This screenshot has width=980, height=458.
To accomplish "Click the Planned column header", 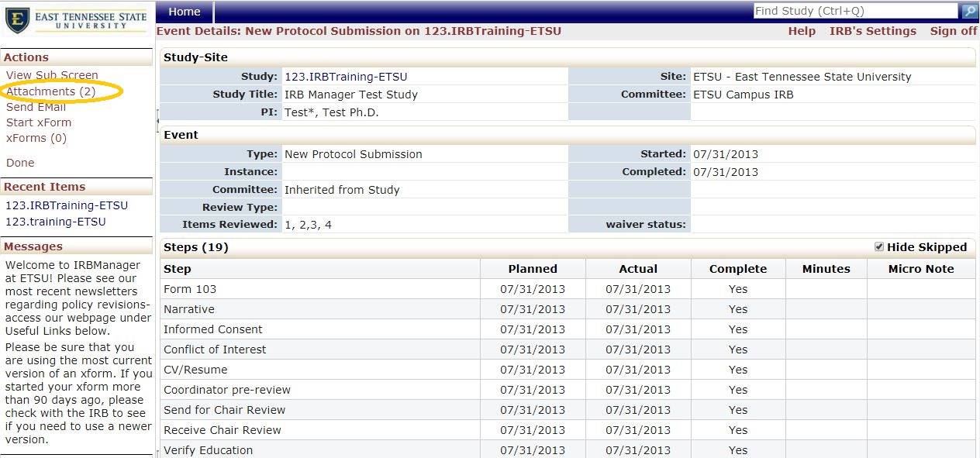I will pos(533,269).
